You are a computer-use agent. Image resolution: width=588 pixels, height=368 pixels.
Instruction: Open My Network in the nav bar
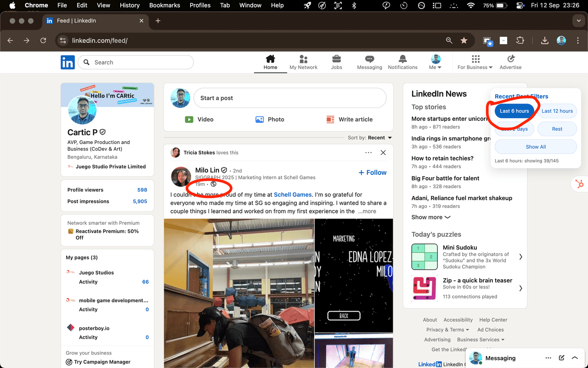[303, 62]
